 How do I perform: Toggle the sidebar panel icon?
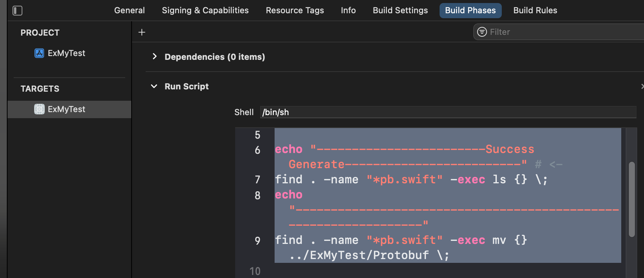pyautogui.click(x=17, y=11)
